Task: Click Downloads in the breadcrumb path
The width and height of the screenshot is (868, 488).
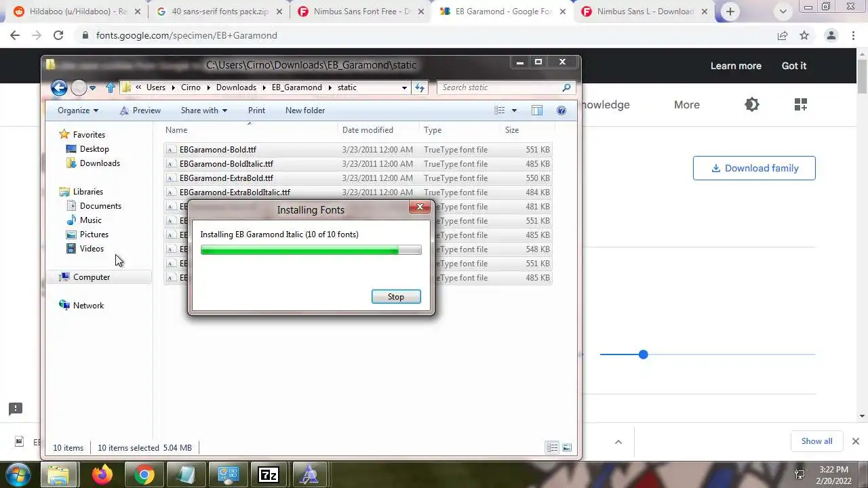Action: (236, 87)
